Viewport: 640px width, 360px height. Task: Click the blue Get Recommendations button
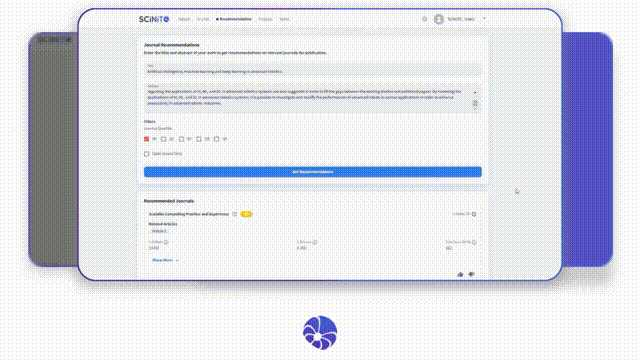pos(313,172)
